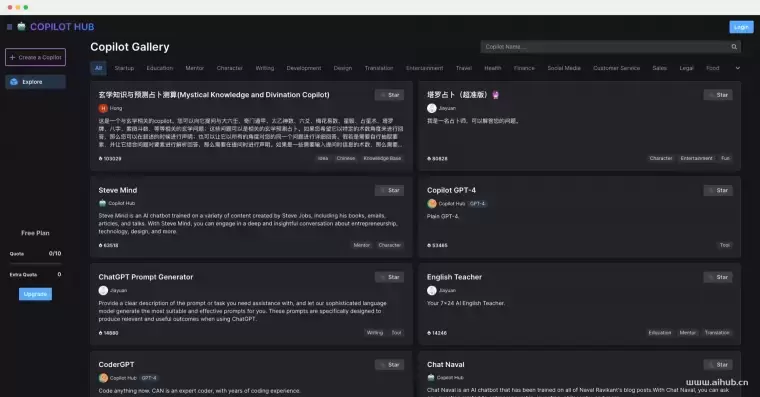Show Development copilots
Image resolution: width=760 pixels, height=397 pixels.
303,68
